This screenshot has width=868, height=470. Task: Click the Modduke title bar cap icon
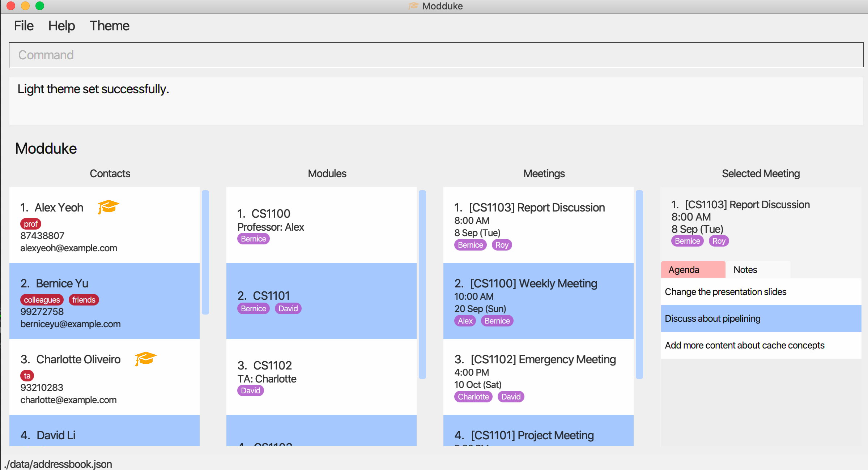tap(413, 6)
